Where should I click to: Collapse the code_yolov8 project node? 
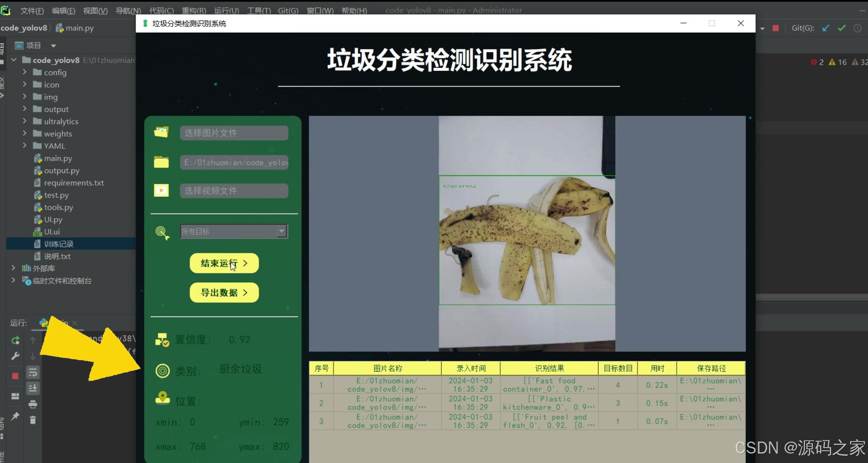point(13,60)
